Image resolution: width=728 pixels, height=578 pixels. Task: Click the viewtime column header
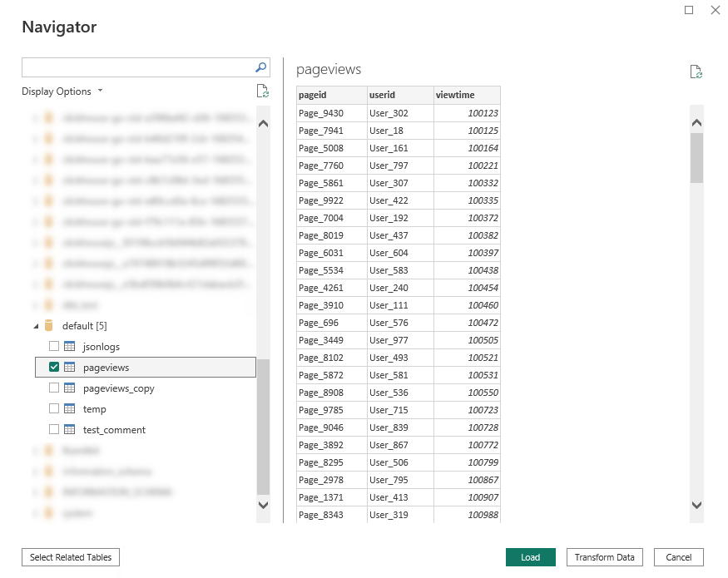point(466,95)
